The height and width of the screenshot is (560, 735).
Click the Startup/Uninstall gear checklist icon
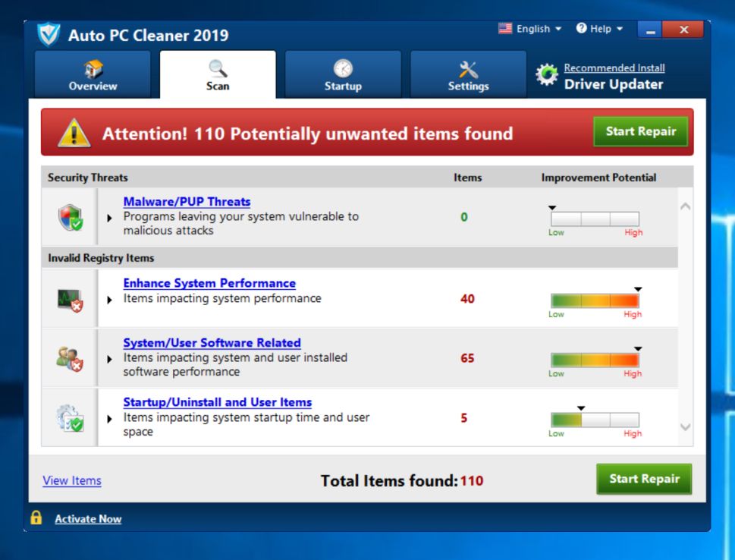click(70, 418)
